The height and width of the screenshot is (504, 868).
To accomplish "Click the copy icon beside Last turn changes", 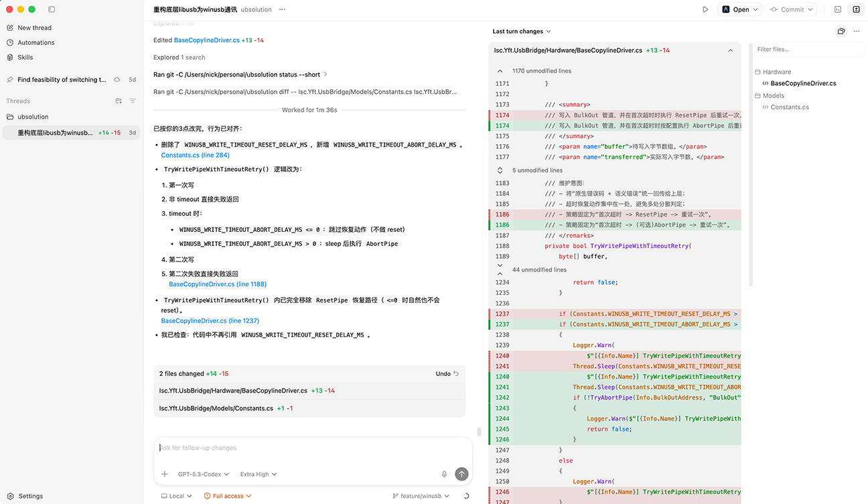I will [841, 31].
